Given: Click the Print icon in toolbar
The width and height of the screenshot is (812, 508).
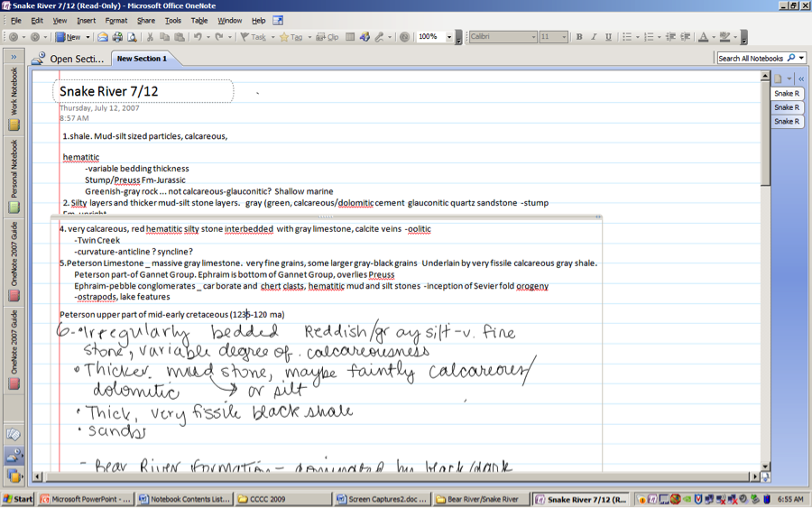Looking at the screenshot, I should coord(117,37).
